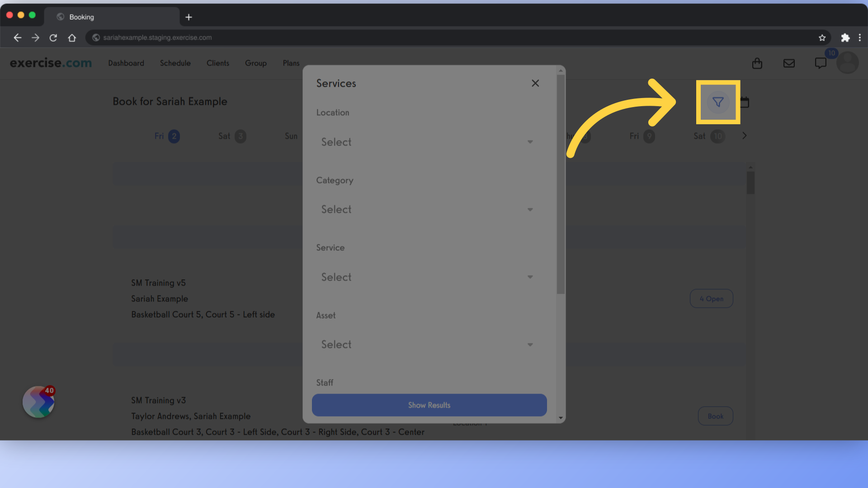Click the filter icon to open Services
The width and height of the screenshot is (868, 488).
(x=718, y=102)
